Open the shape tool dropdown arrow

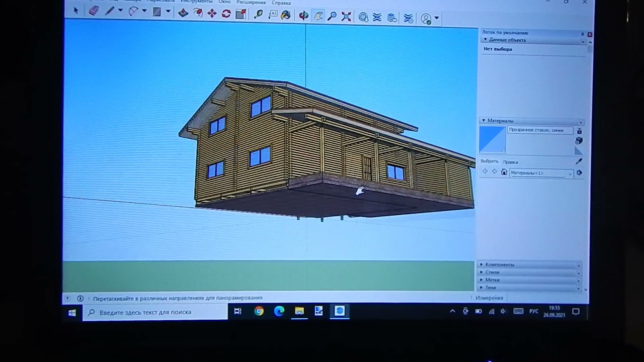168,12
